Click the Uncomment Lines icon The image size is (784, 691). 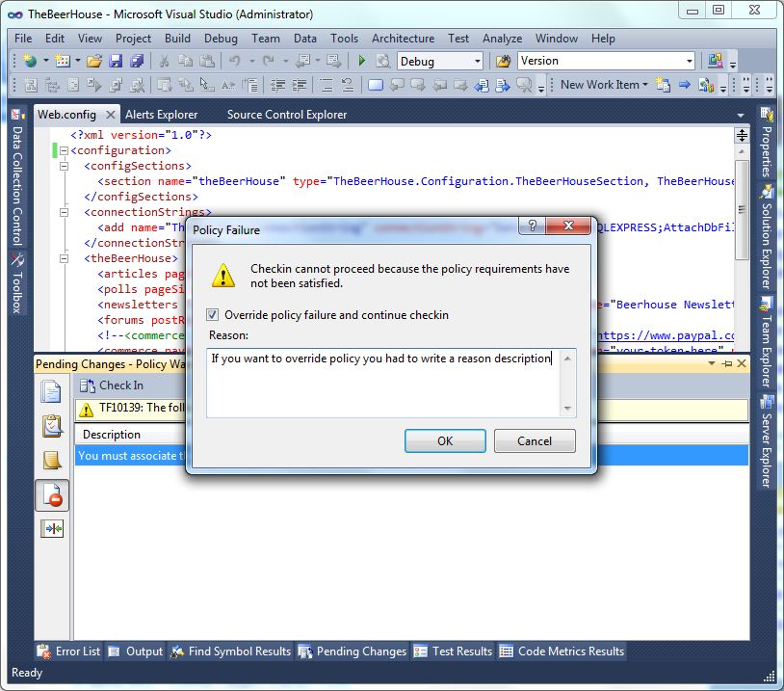(x=348, y=85)
